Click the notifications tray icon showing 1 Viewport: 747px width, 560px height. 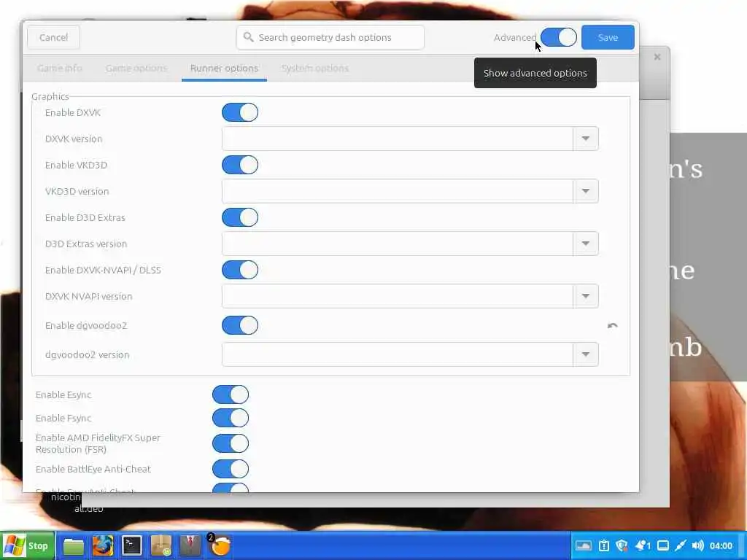tap(643, 545)
